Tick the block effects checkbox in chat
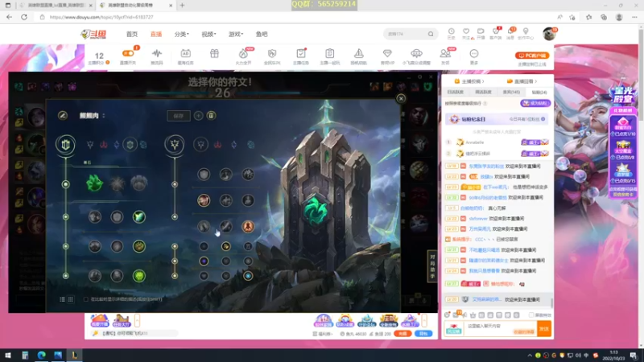Viewport: 644px width, 362px height. click(x=531, y=315)
